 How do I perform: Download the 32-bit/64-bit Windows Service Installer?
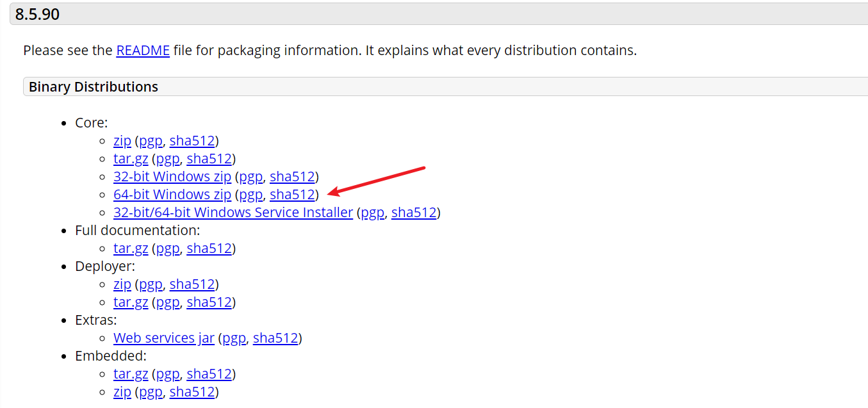click(233, 213)
